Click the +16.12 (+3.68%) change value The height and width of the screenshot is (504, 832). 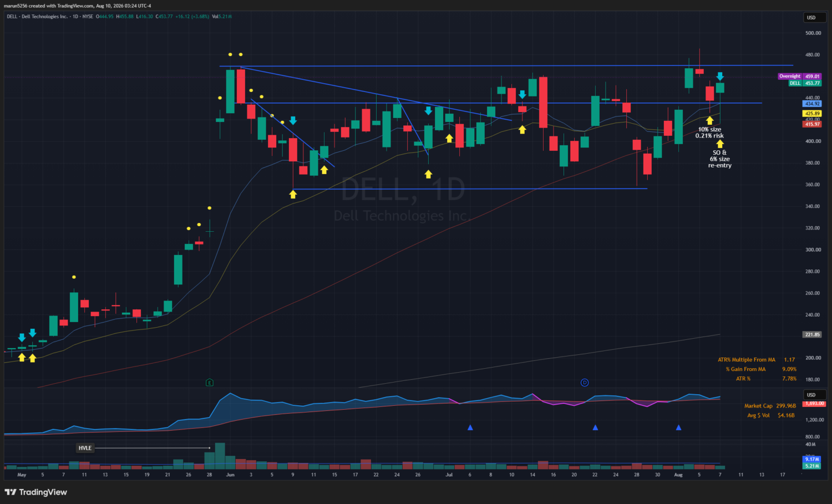[192, 17]
